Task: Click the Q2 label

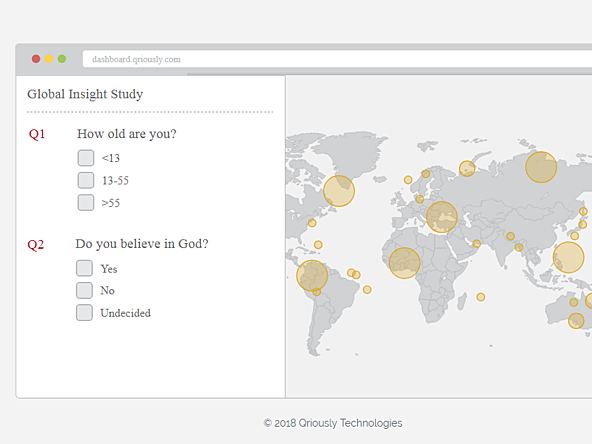Action: [35, 245]
